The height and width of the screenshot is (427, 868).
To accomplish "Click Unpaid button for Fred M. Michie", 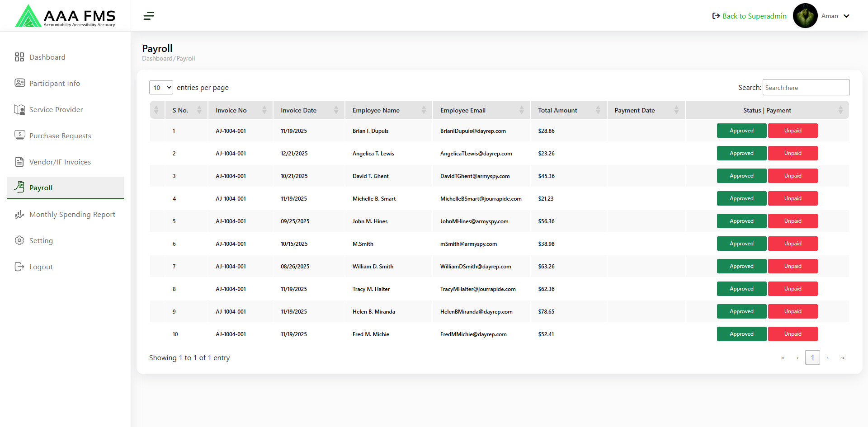I will coord(793,334).
